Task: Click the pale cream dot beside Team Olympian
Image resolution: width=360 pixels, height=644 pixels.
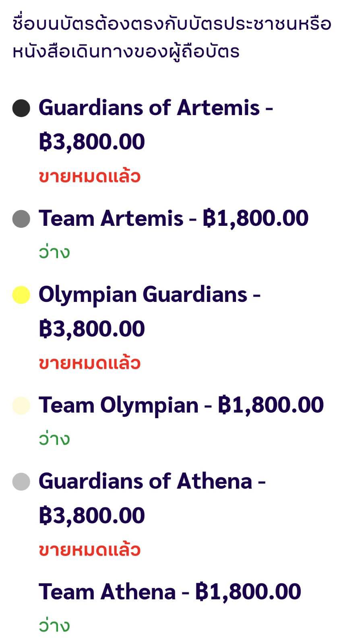Action: click(21, 405)
